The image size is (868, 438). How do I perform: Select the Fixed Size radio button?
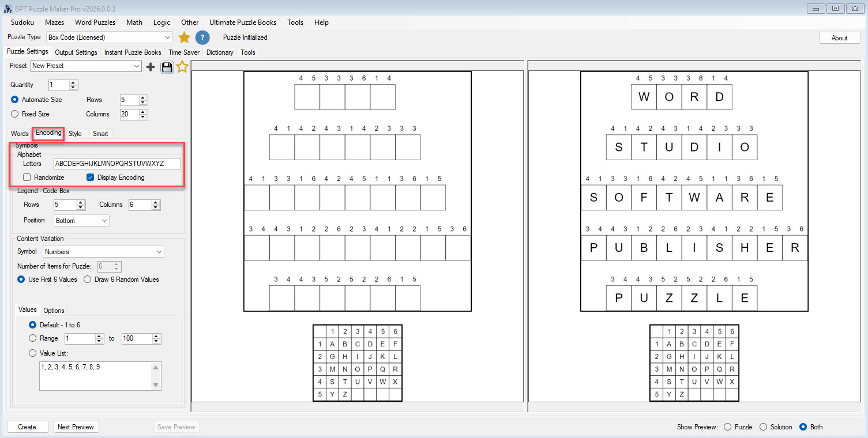coord(15,114)
